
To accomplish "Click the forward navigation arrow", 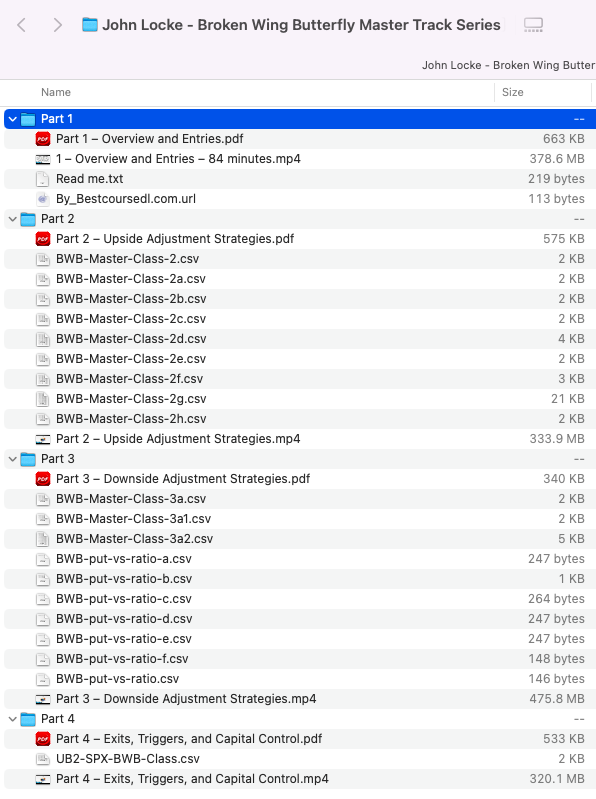I will pyautogui.click(x=58, y=25).
